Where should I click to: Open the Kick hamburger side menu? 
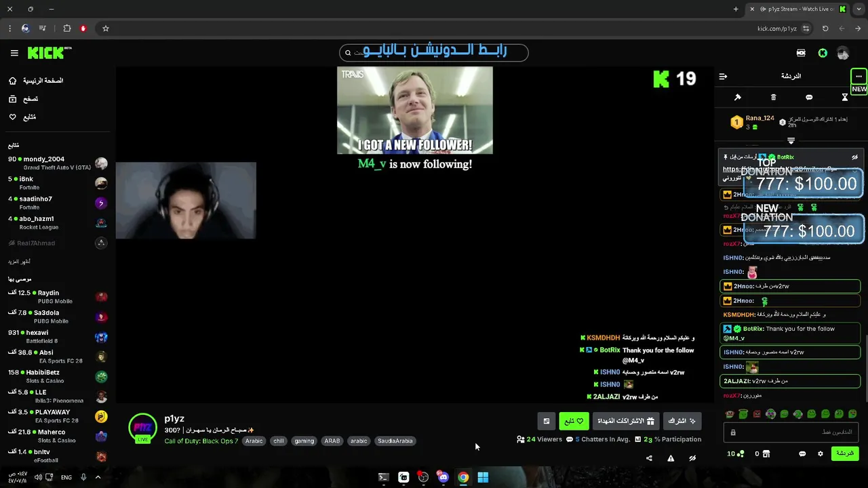pos(14,53)
